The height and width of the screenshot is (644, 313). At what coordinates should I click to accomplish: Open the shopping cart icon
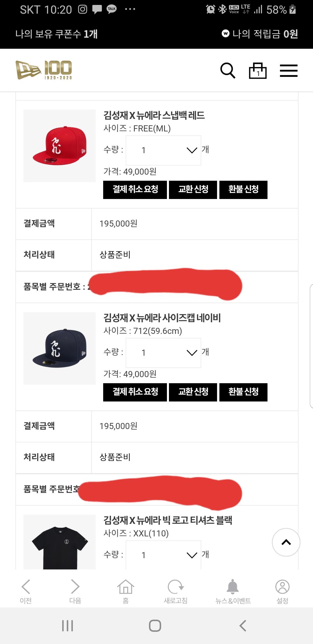click(x=258, y=70)
